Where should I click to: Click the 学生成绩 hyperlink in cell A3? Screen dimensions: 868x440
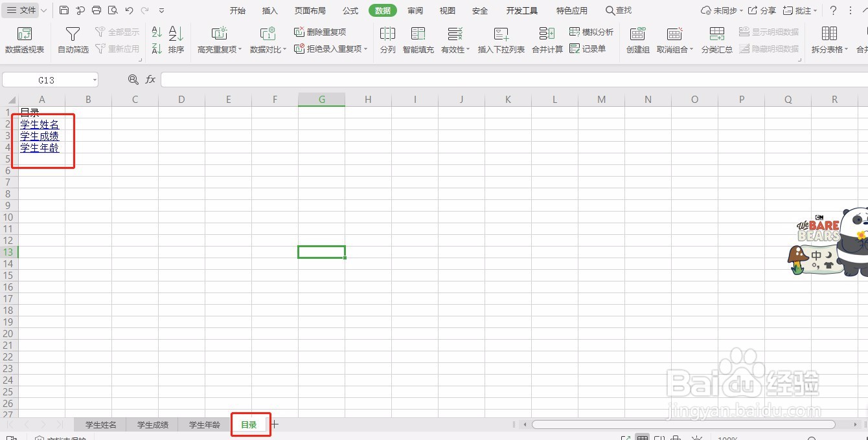pyautogui.click(x=40, y=136)
